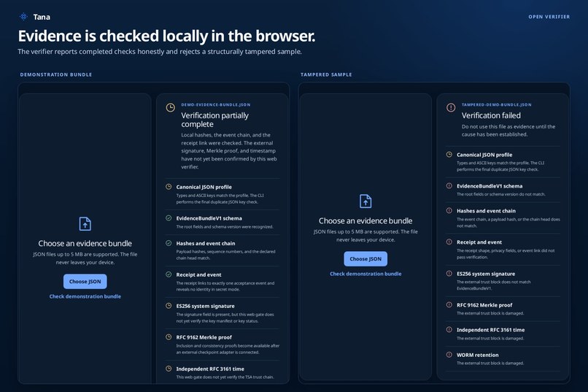Click text 'The root fields and schema version were recognized.'
The height and width of the screenshot is (392, 588).
click(225, 226)
